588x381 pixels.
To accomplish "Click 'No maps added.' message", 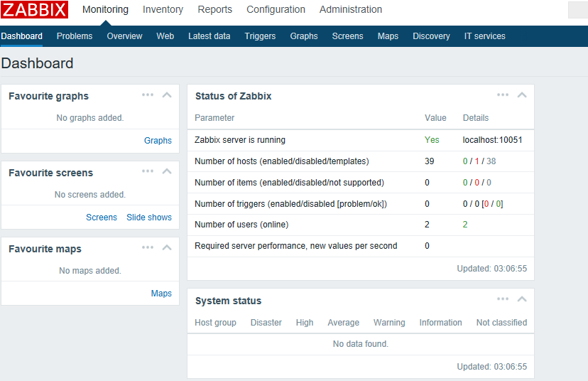I will click(90, 271).
